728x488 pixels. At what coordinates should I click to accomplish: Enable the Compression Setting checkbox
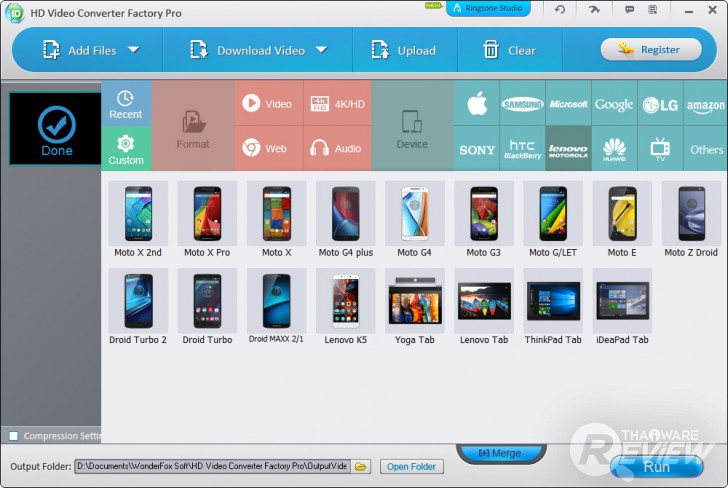click(13, 436)
